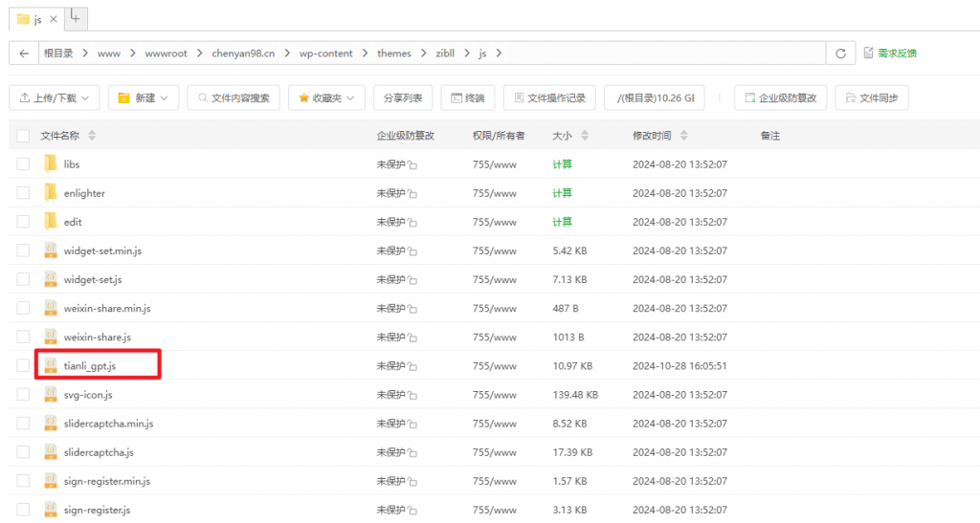Image resolution: width=980 pixels, height=523 pixels.
Task: Select the edit folder checkbox
Action: [x=23, y=222]
